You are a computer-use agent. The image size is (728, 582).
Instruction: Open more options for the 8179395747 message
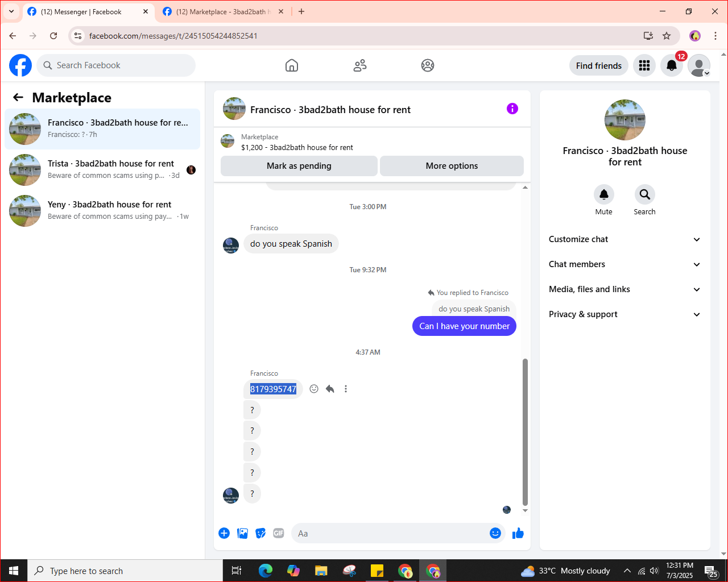coord(346,389)
